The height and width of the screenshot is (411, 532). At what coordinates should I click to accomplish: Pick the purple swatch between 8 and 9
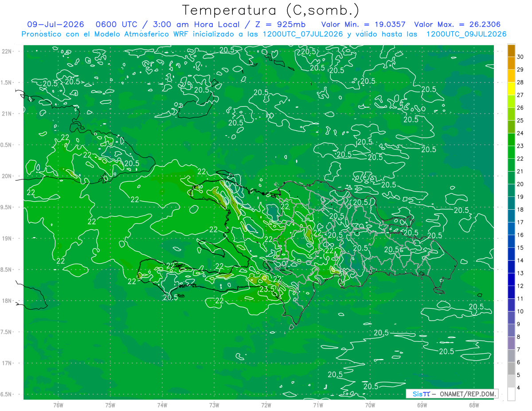tap(511, 331)
